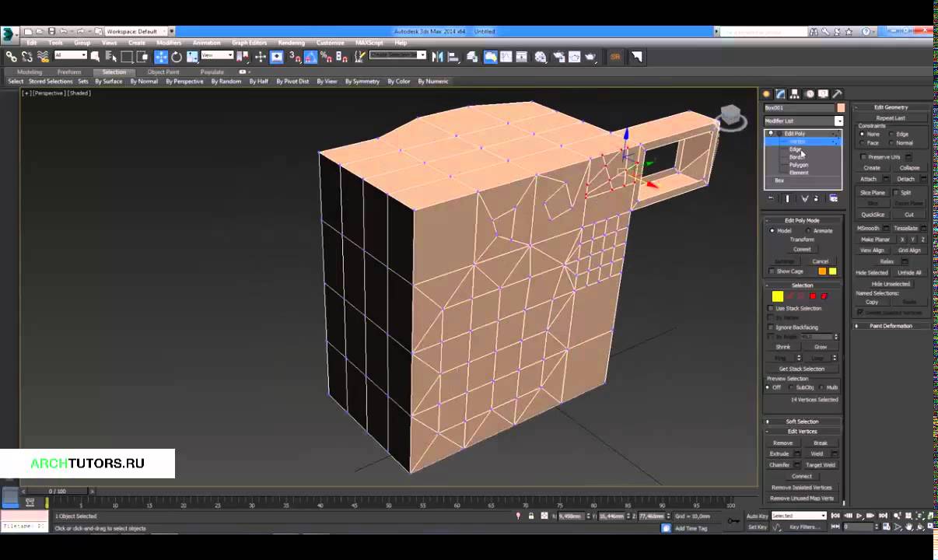Open Select by Name dialog icon
This screenshot has width=938, height=560.
pyautogui.click(x=111, y=57)
